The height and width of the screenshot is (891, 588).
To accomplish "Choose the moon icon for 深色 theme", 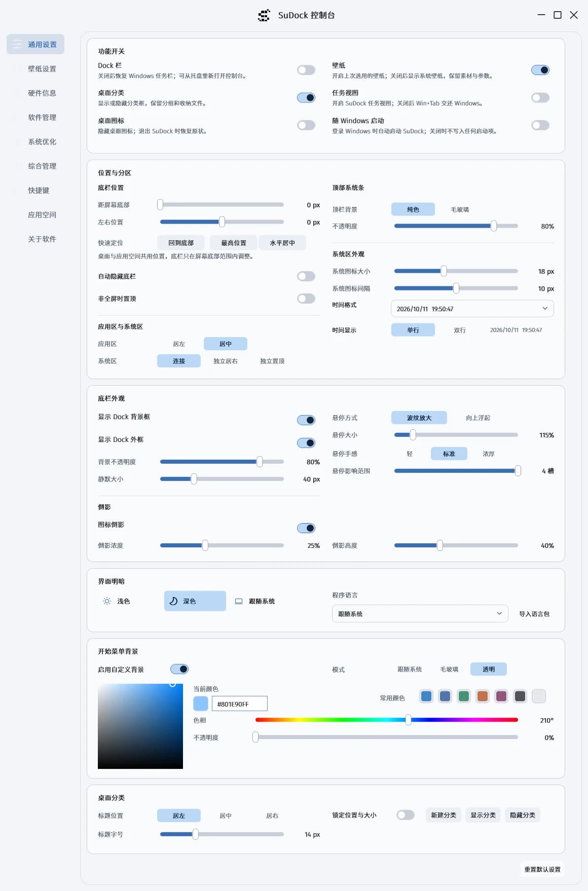I will tap(173, 601).
